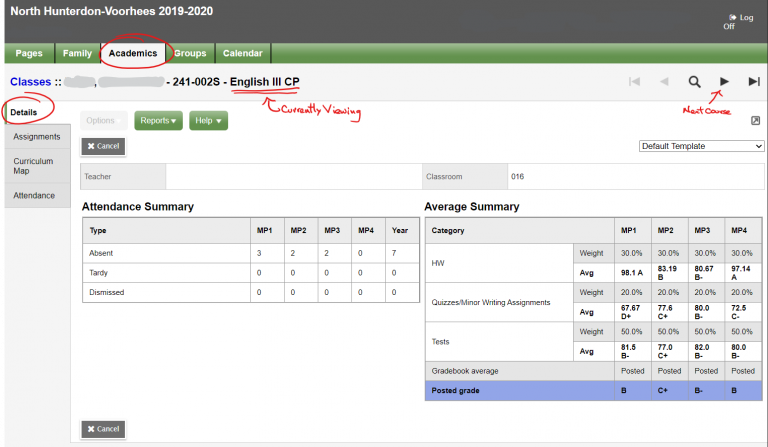768x447 pixels.
Task: Open the Curriculum Map side tab
Action: [x=33, y=166]
